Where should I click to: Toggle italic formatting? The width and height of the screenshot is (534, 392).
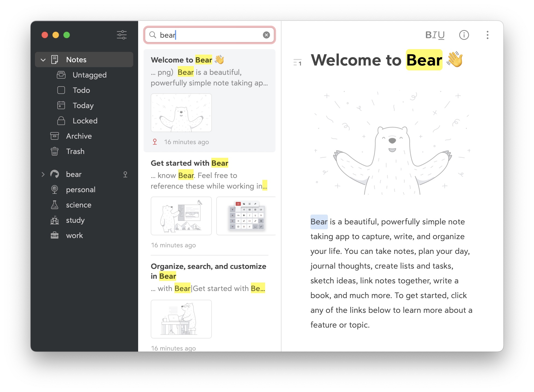pyautogui.click(x=435, y=35)
